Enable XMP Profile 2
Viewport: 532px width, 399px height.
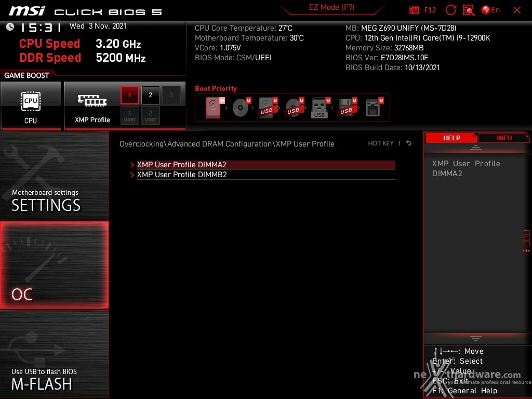click(x=151, y=95)
